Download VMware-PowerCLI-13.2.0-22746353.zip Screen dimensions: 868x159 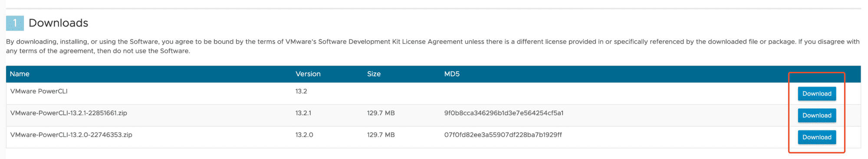coord(817,137)
